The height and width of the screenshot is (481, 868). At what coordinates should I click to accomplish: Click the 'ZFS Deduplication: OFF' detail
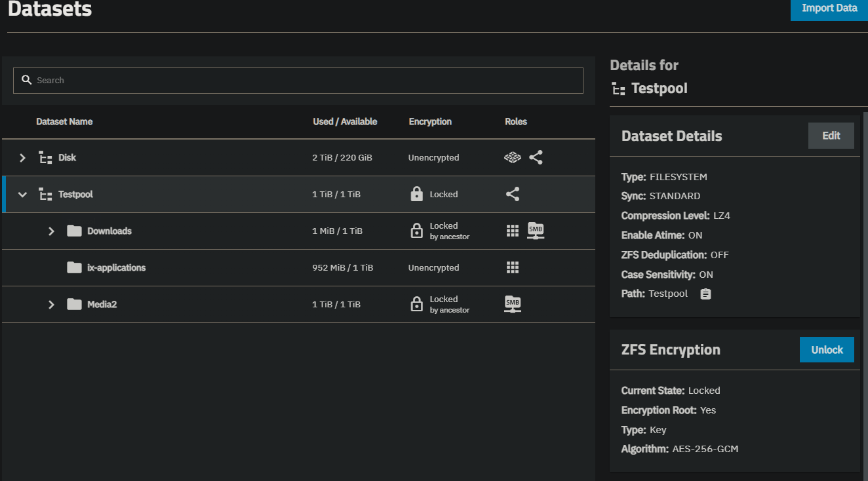point(675,255)
